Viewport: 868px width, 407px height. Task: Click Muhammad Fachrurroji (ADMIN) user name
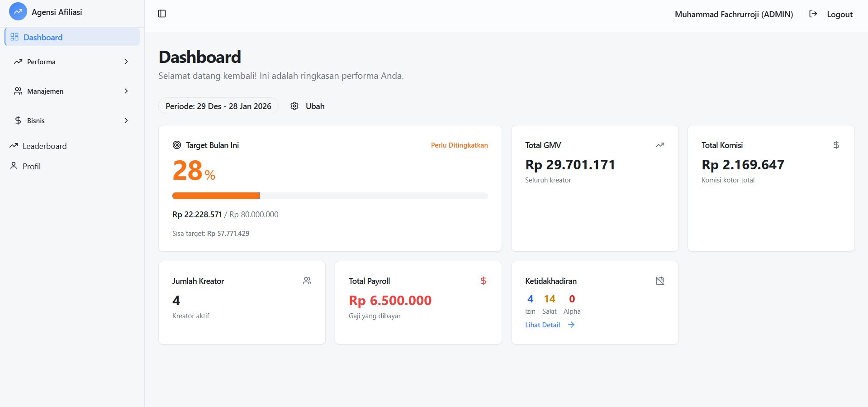pos(734,14)
